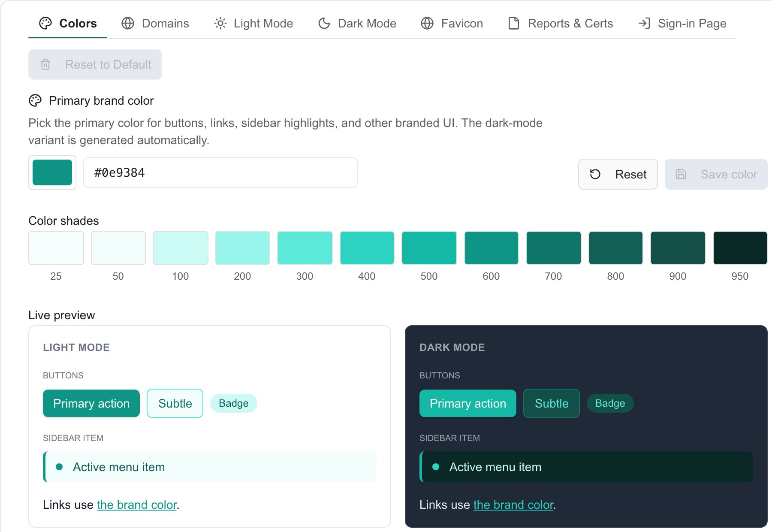Click Subtle button in light mode preview

[x=175, y=403]
